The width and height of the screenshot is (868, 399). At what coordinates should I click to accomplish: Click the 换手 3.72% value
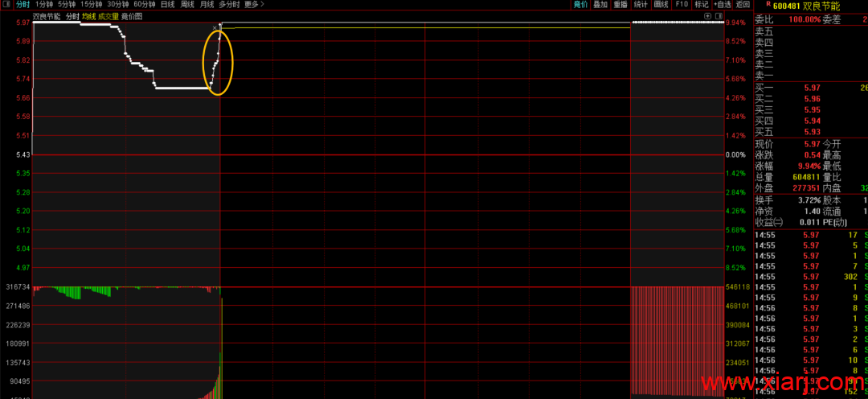[810, 200]
